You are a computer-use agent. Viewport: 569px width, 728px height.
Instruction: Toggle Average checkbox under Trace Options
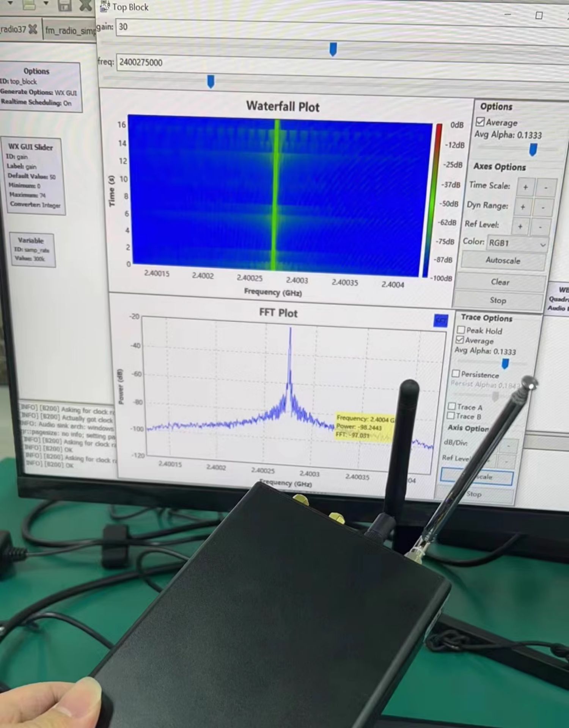pyautogui.click(x=460, y=340)
